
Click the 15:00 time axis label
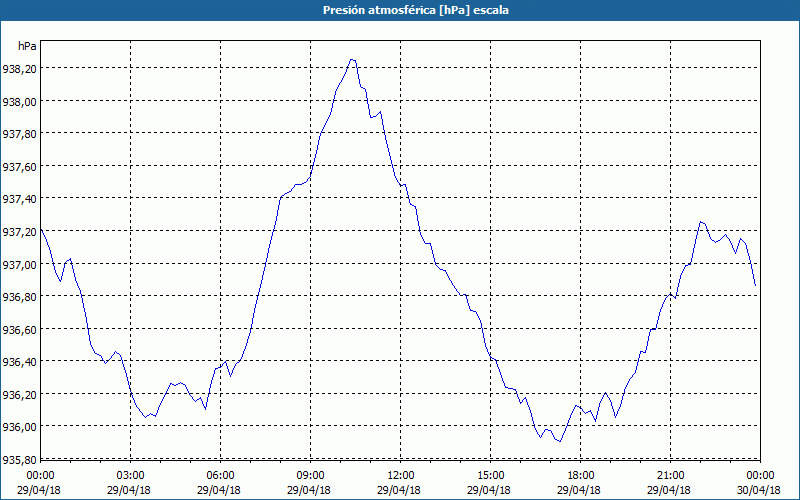click(x=491, y=476)
